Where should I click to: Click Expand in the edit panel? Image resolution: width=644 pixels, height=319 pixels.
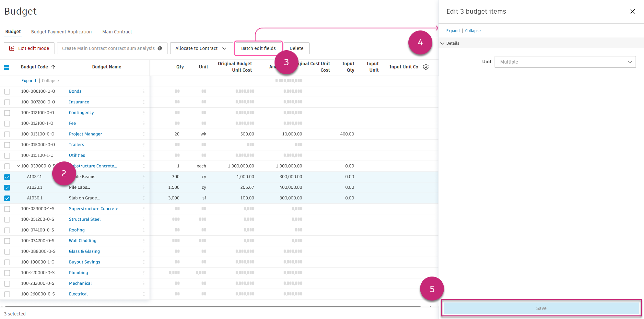pyautogui.click(x=453, y=31)
